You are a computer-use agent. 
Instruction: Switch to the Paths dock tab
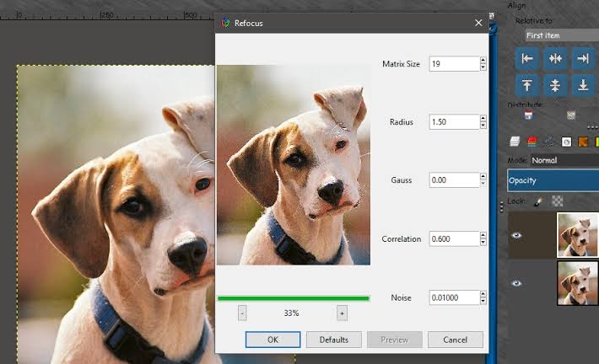(x=549, y=142)
